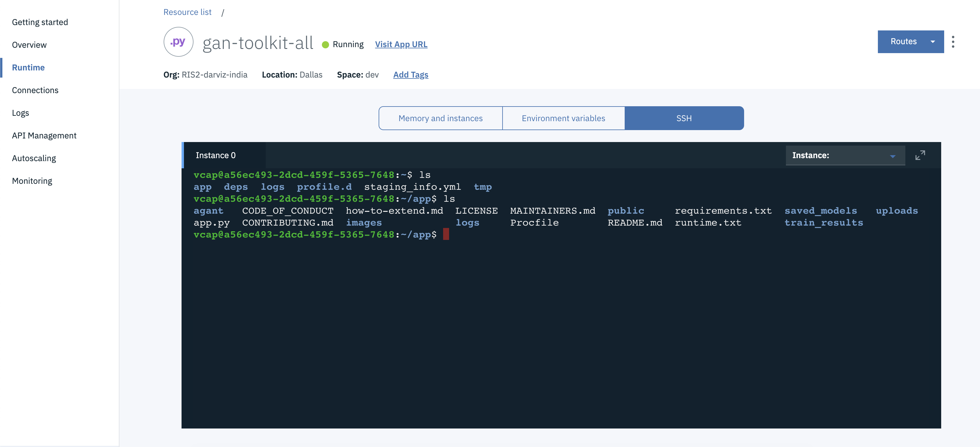Click Visit App URL link
Image resolution: width=980 pixels, height=447 pixels.
coord(401,44)
